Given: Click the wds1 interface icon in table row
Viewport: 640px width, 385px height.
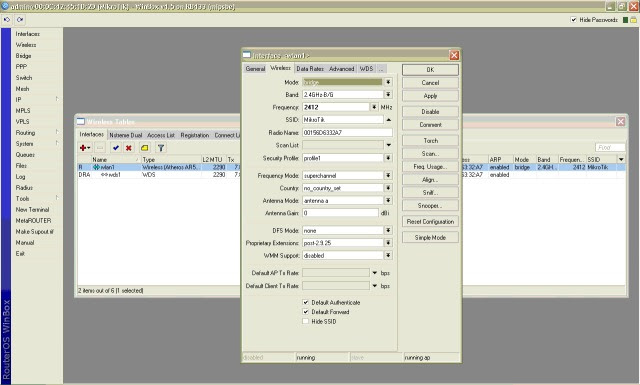Looking at the screenshot, I should pyautogui.click(x=104, y=175).
